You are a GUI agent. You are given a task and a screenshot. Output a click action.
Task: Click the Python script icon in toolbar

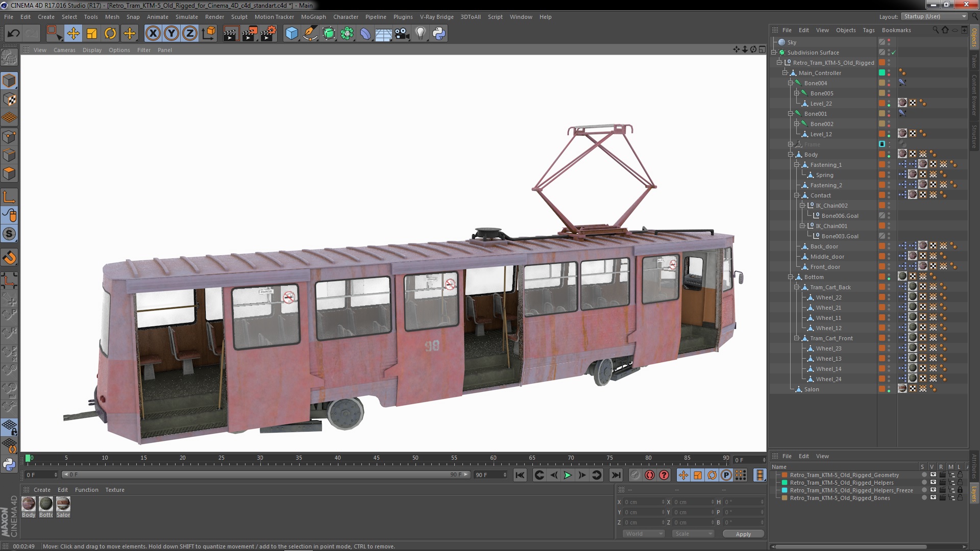[439, 34]
